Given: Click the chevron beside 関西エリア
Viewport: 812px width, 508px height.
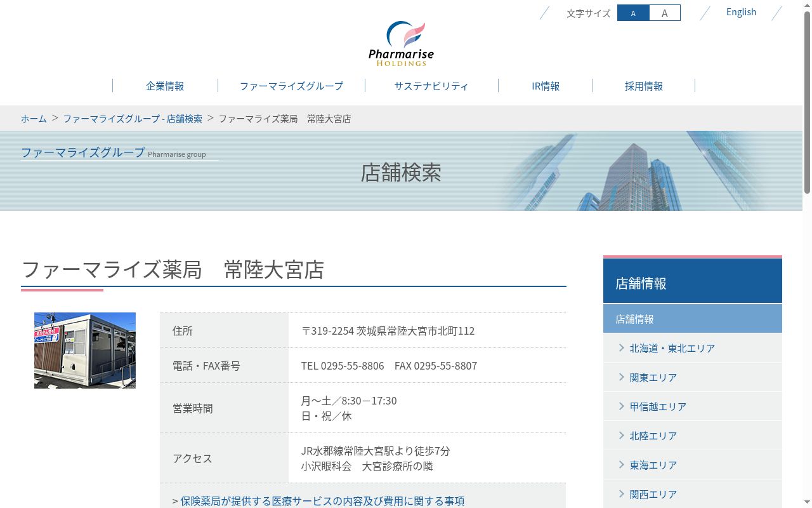Looking at the screenshot, I should click(x=622, y=493).
